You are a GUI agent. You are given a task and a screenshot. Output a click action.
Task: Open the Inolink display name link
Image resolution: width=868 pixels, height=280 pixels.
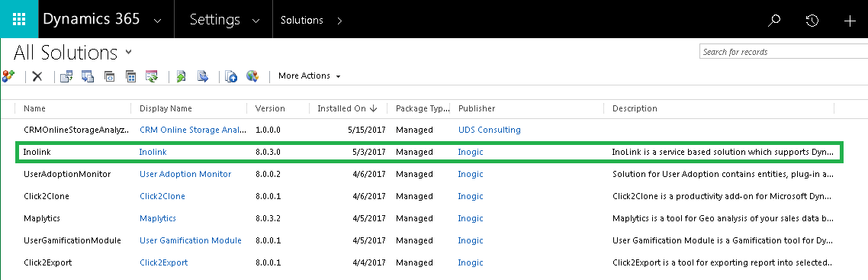[x=153, y=152]
